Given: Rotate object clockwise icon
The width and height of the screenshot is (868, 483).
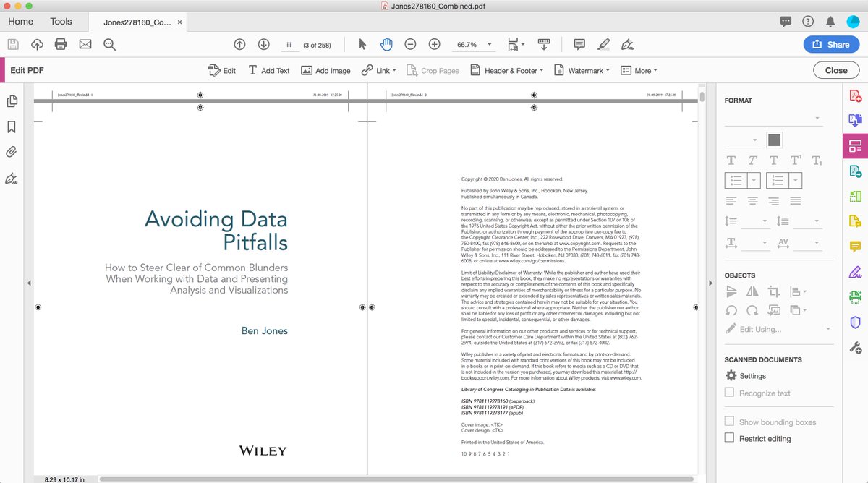Looking at the screenshot, I should [x=752, y=310].
